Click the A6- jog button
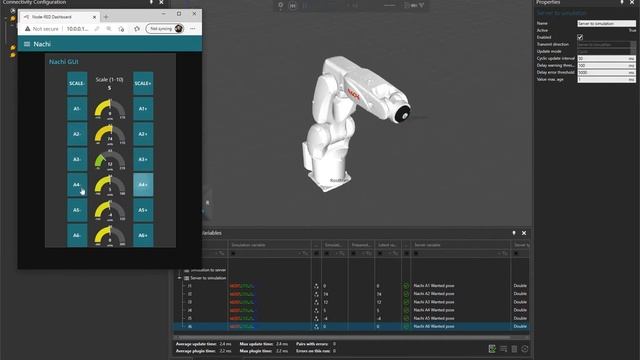The image size is (640, 360). 77,235
